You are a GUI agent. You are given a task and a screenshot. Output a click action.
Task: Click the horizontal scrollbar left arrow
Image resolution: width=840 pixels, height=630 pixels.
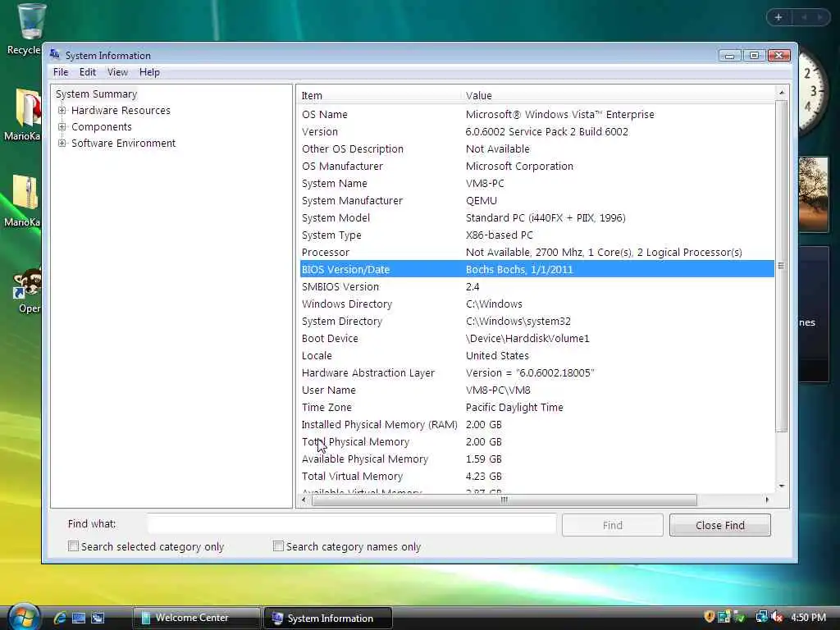(x=304, y=500)
